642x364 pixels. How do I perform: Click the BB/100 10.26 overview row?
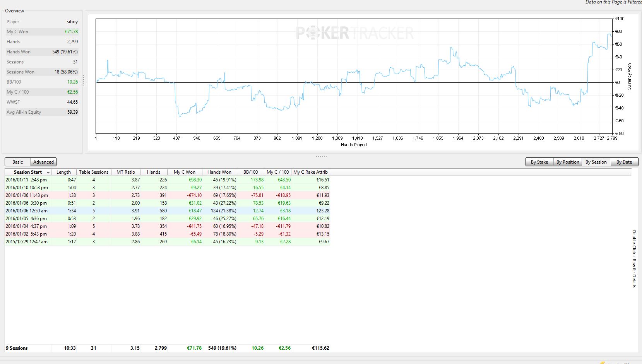(42, 82)
